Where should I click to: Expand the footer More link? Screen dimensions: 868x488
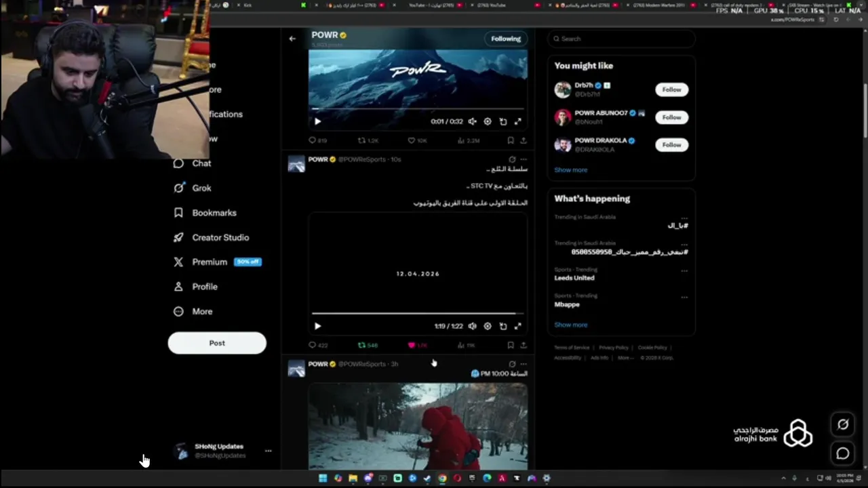point(625,358)
